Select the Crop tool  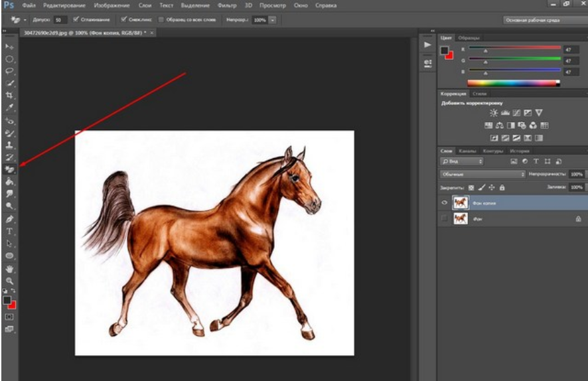click(x=10, y=96)
